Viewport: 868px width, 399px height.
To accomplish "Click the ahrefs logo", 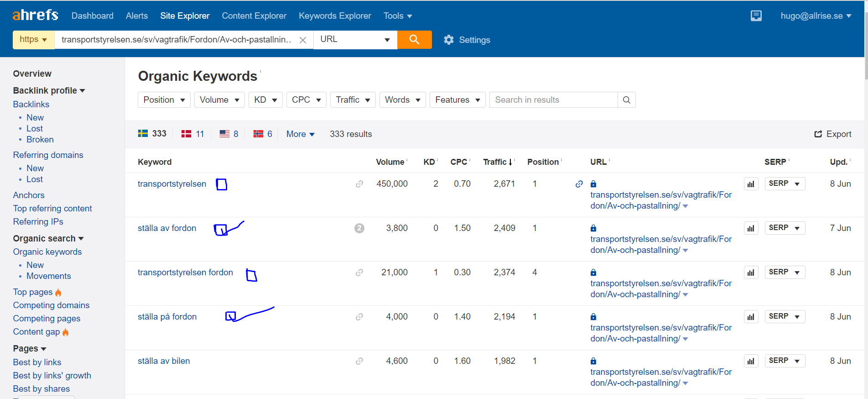I will pyautogui.click(x=35, y=15).
